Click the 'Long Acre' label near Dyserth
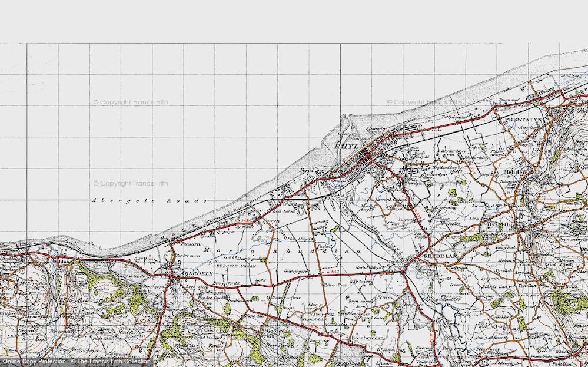The image size is (588, 367). tap(478, 218)
